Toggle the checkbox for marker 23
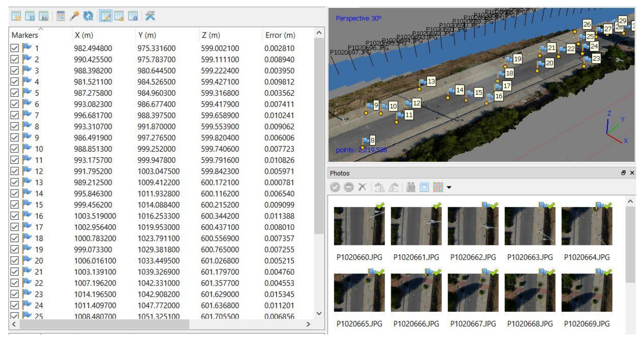This screenshot has width=644, height=342. (x=14, y=294)
